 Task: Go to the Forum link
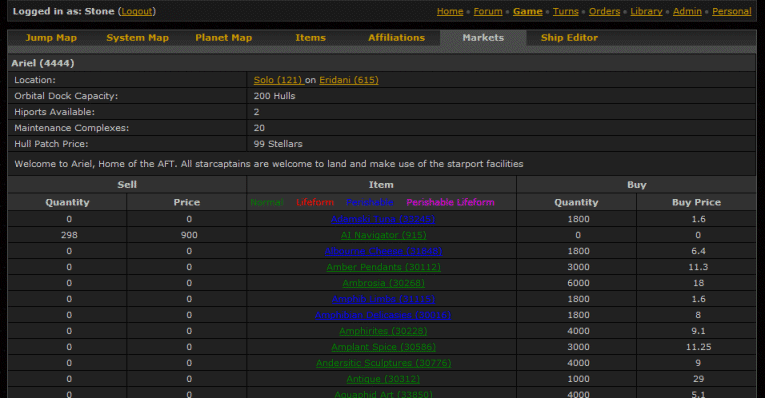coord(488,11)
